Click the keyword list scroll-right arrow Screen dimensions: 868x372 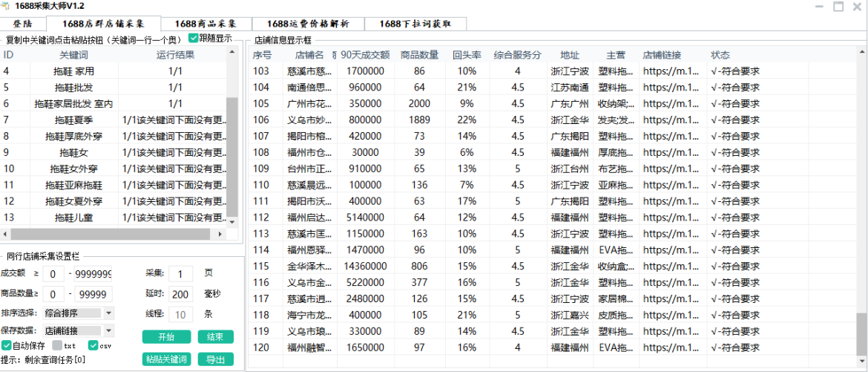click(x=220, y=234)
